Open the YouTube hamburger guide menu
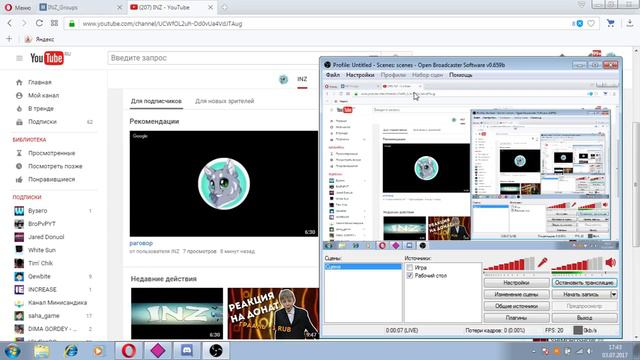 tap(19, 58)
